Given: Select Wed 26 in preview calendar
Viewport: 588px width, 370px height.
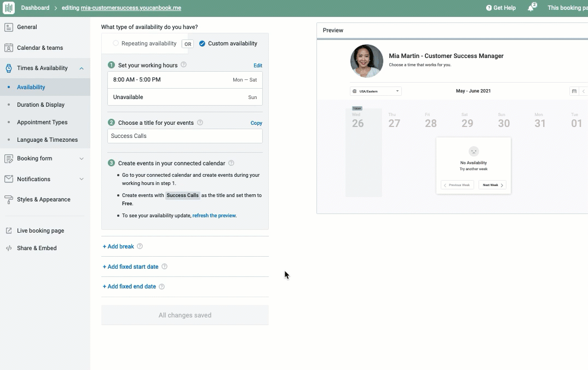Looking at the screenshot, I should point(358,120).
